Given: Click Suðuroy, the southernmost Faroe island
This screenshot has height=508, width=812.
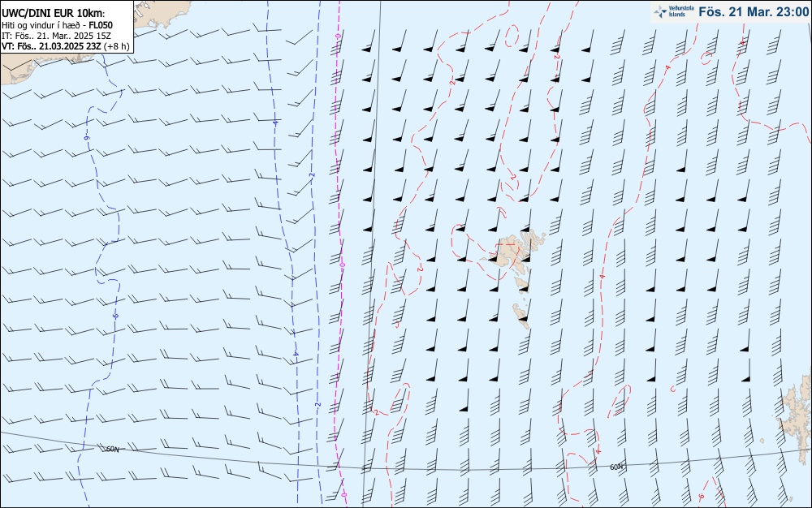Looking at the screenshot, I should point(521,316).
